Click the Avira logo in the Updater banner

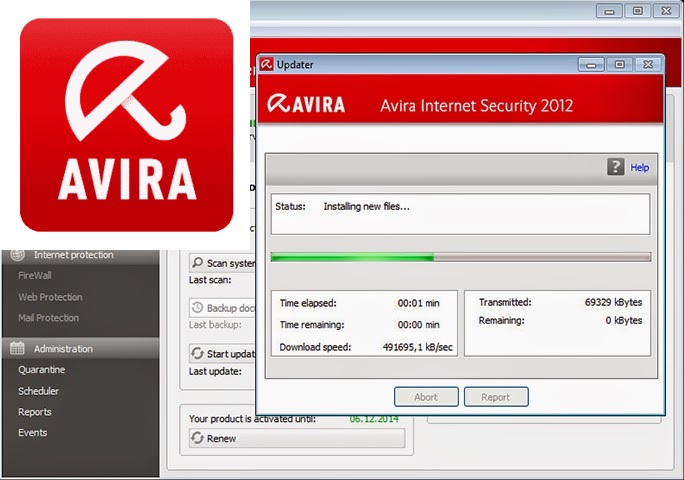click(x=306, y=104)
